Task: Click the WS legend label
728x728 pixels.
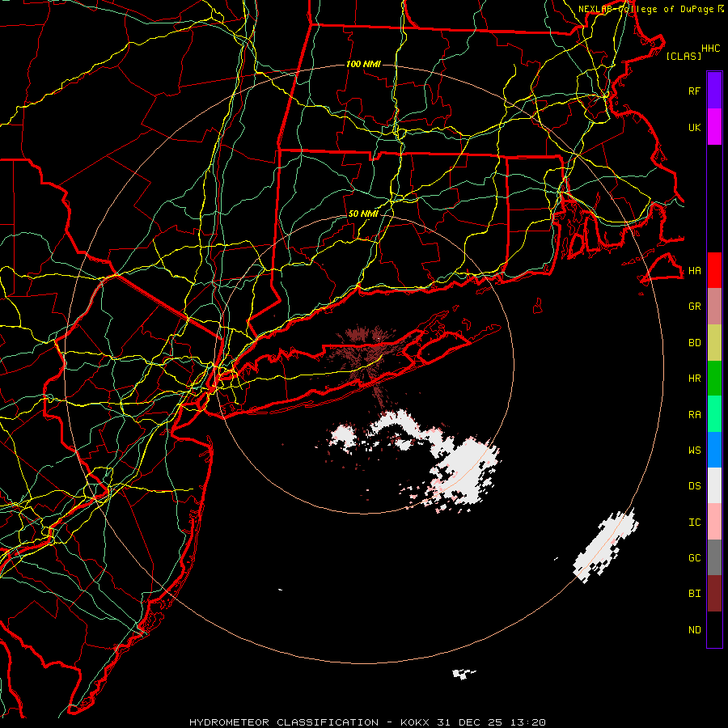Action: click(695, 451)
